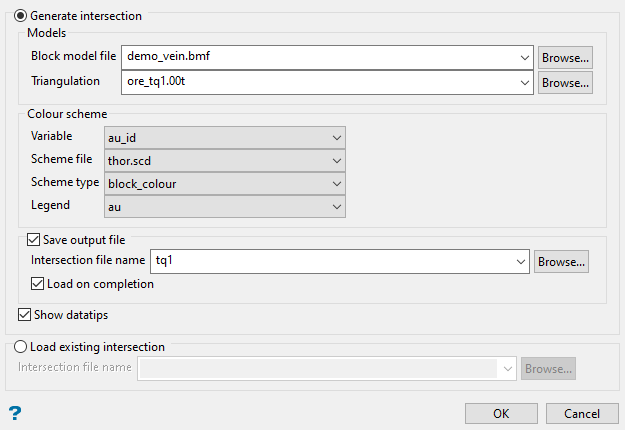Disable the Show datatips checkbox
Image resolution: width=625 pixels, height=430 pixels.
(x=25, y=315)
